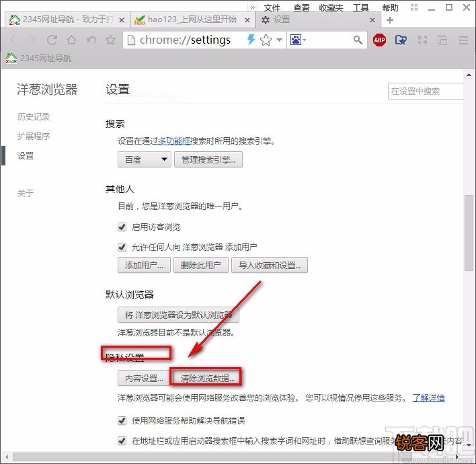
Task: Bookmark page with address bar star
Action: 266,40
